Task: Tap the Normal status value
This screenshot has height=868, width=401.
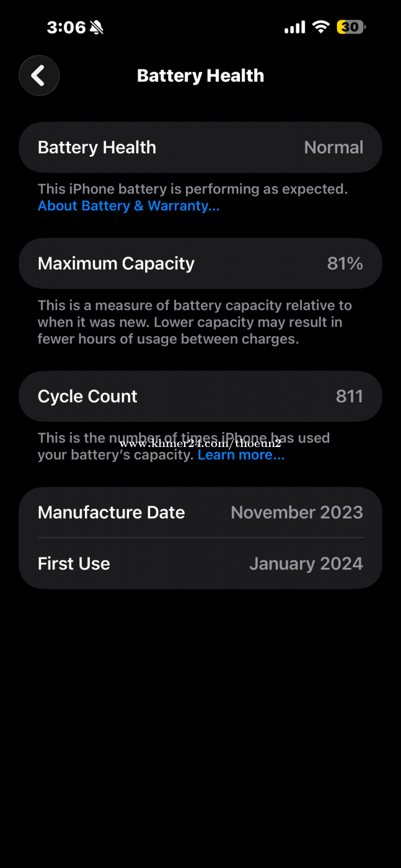Action: pyautogui.click(x=333, y=148)
